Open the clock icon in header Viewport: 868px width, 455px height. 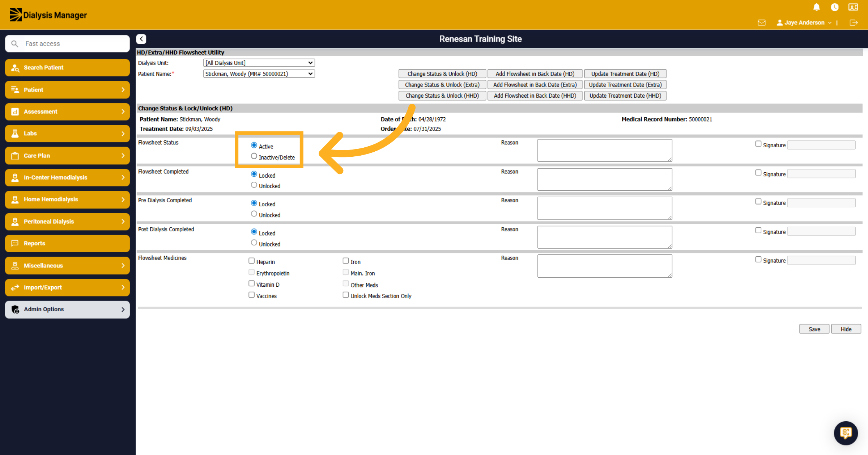[x=834, y=7]
